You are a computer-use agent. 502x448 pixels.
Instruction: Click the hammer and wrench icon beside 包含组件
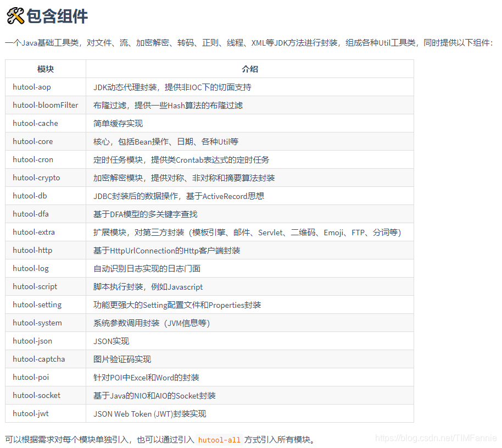coord(14,15)
